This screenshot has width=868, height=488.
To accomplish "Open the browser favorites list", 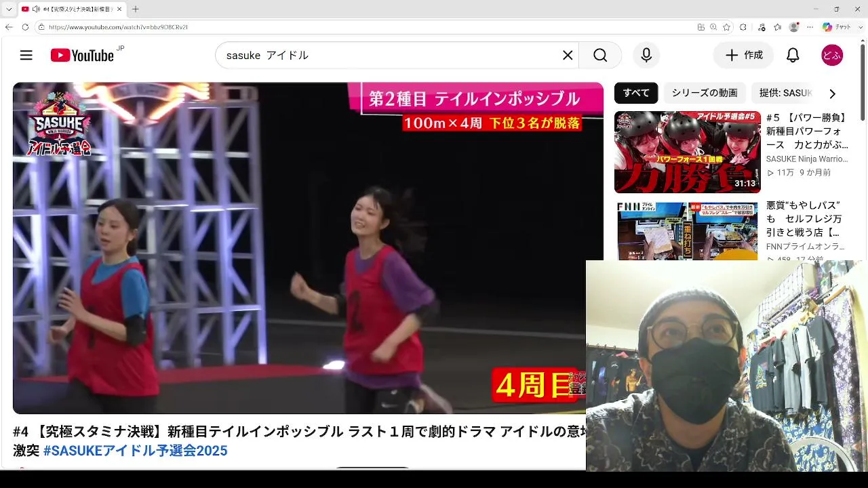I will 778,27.
